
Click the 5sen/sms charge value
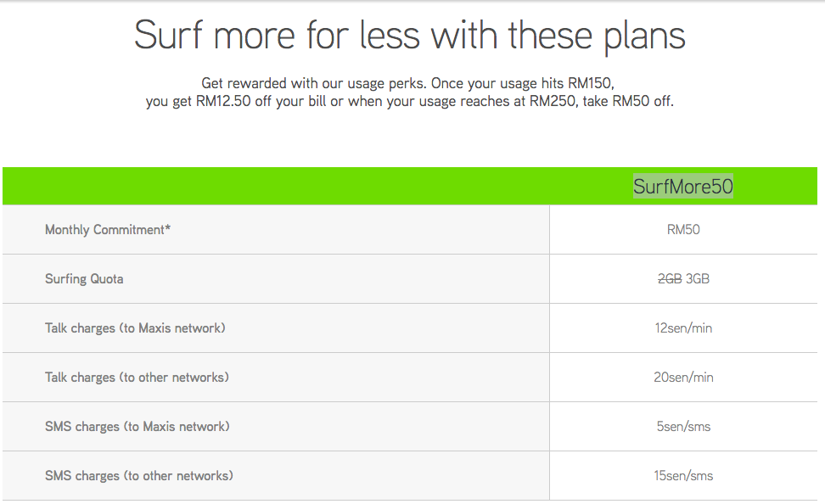(x=683, y=427)
